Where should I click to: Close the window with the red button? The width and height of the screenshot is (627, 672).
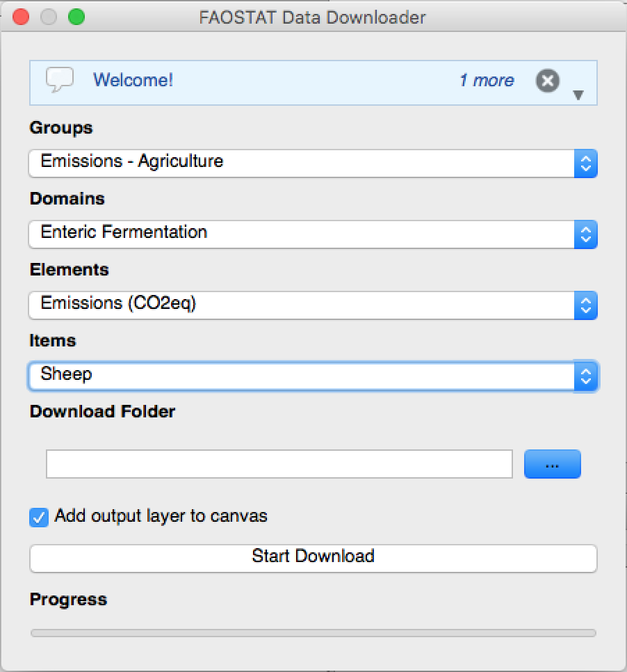[21, 17]
